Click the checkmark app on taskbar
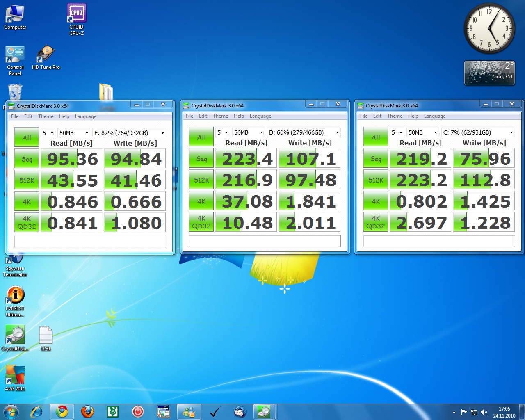The image size is (525, 420). [215, 411]
